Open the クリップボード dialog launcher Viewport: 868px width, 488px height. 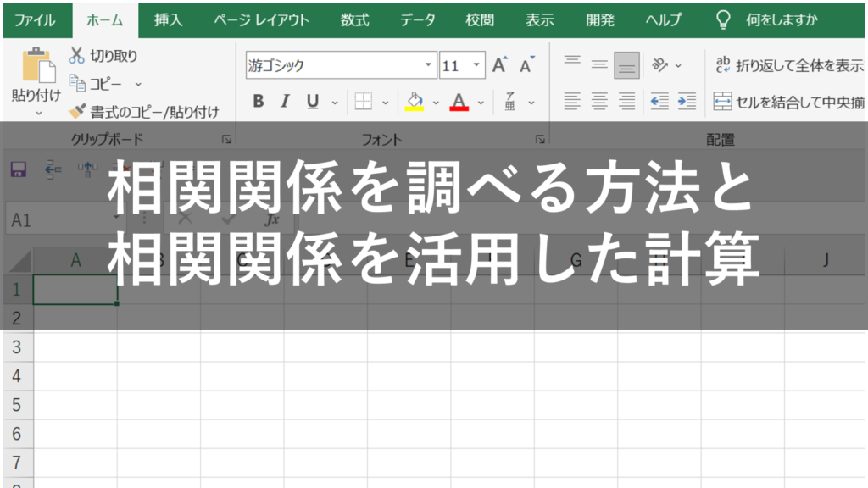click(226, 140)
